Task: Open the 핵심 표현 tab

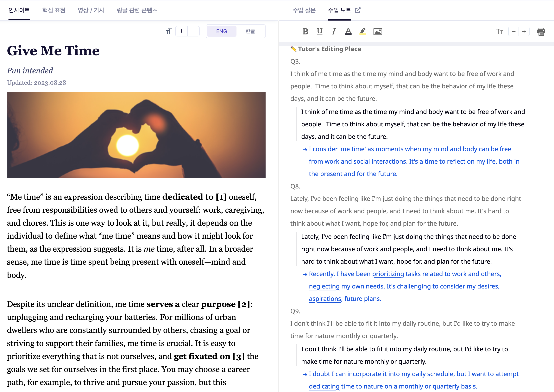Action: point(54,10)
